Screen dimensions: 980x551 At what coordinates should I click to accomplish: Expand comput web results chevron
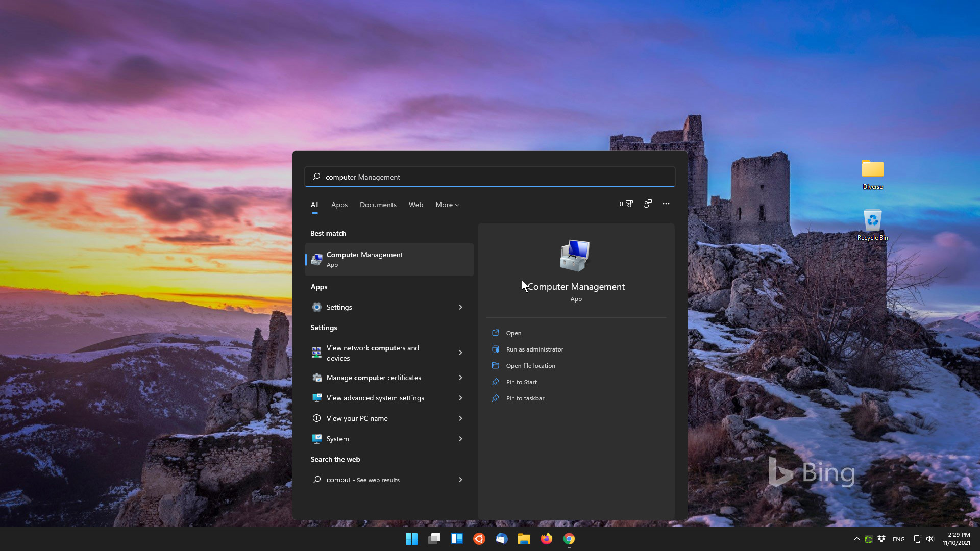pos(460,480)
